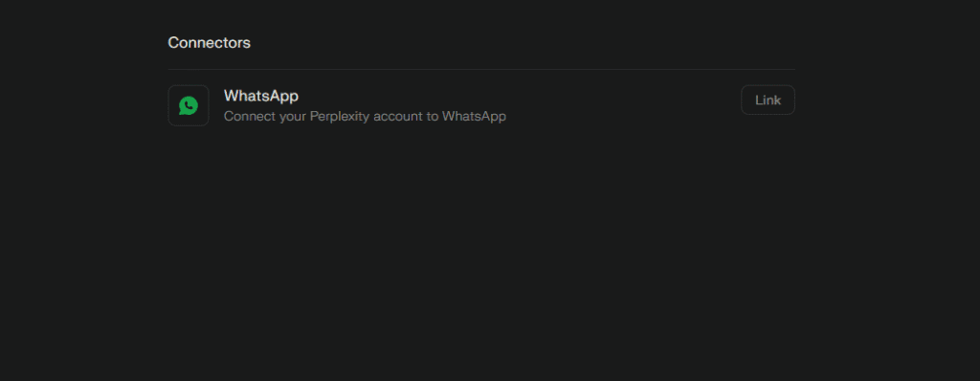The width and height of the screenshot is (980, 381).
Task: Select the WhatsApp connector row
Action: click(x=481, y=105)
